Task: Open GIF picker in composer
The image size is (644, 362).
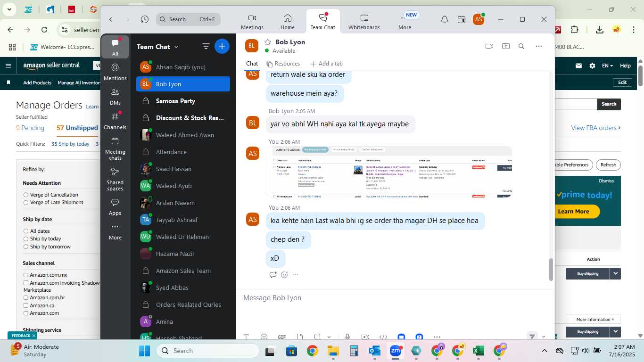Action: coord(282,337)
